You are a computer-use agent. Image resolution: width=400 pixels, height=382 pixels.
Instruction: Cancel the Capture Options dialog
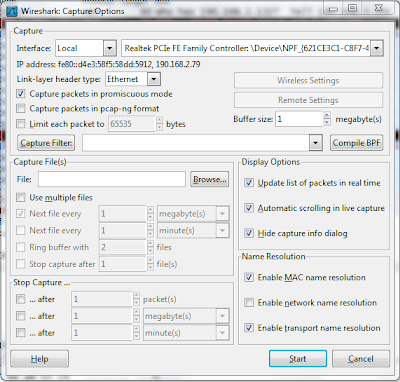pos(361,359)
